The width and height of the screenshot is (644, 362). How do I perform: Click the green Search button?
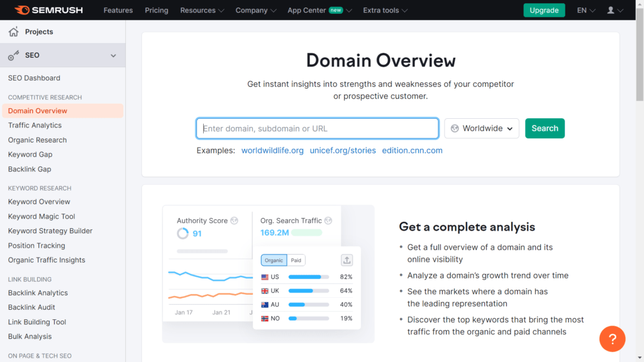click(545, 128)
